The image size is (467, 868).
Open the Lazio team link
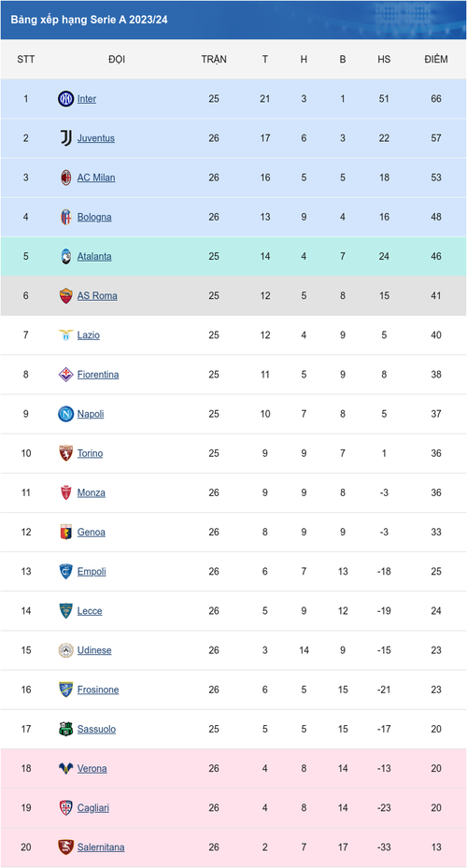(x=89, y=334)
